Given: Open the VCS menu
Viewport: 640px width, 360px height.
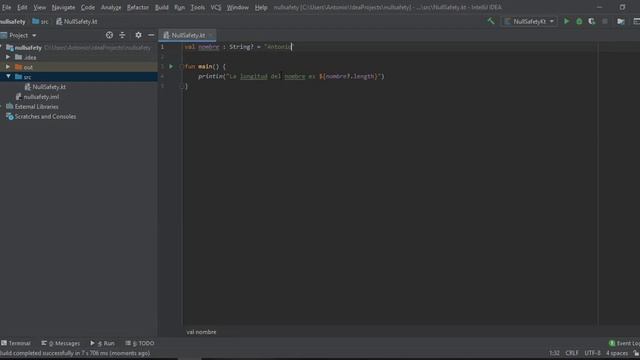Looking at the screenshot, I should tap(216, 7).
